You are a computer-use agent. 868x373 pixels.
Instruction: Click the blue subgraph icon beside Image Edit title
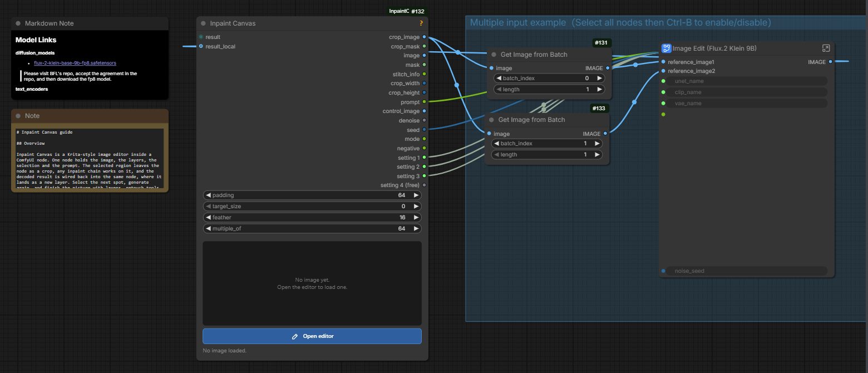pos(666,48)
